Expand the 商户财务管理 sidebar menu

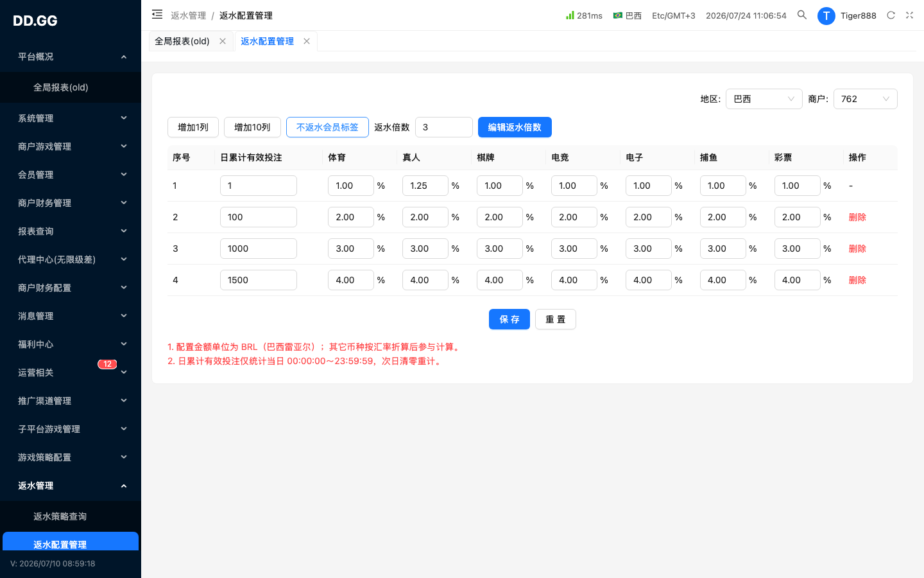click(x=71, y=203)
